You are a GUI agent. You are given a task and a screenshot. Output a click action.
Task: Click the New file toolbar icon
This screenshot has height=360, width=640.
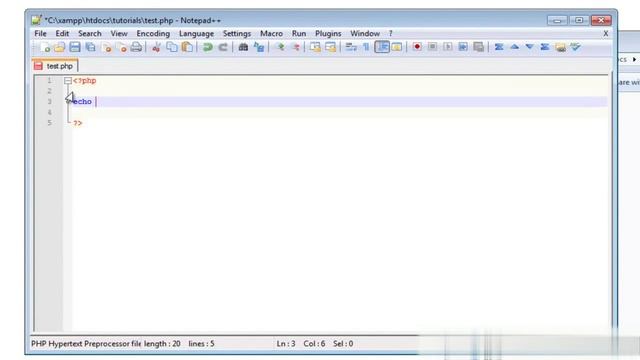tap(45, 47)
